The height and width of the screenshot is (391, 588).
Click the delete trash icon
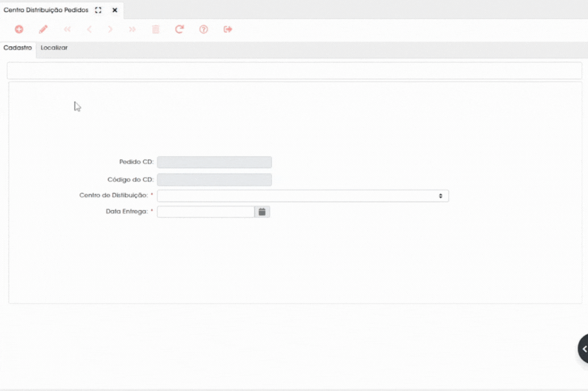156,29
